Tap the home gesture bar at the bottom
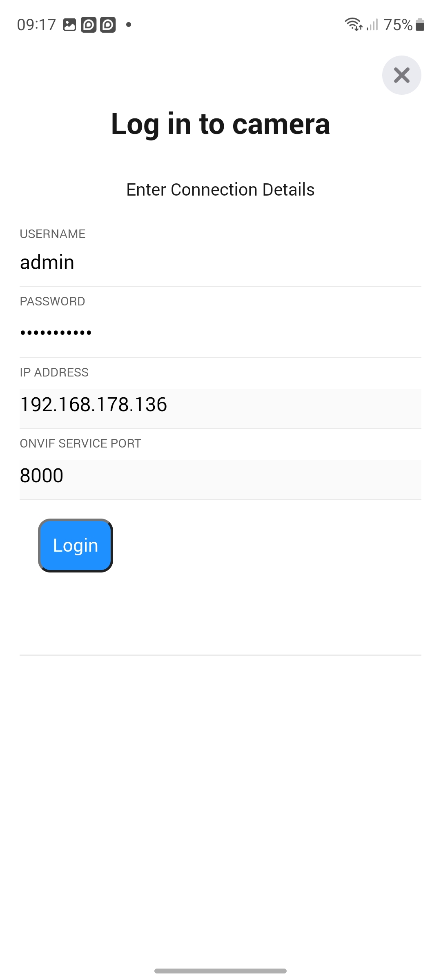441x980 pixels. 220,971
